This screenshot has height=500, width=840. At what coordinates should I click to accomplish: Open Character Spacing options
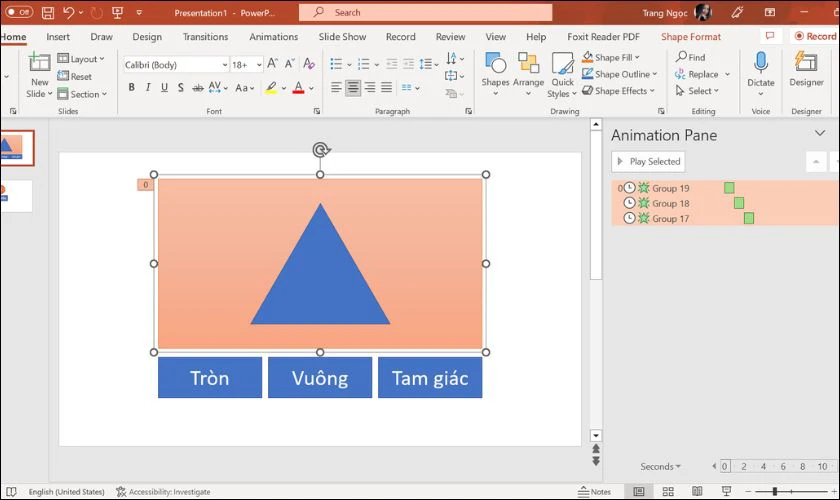(x=218, y=87)
